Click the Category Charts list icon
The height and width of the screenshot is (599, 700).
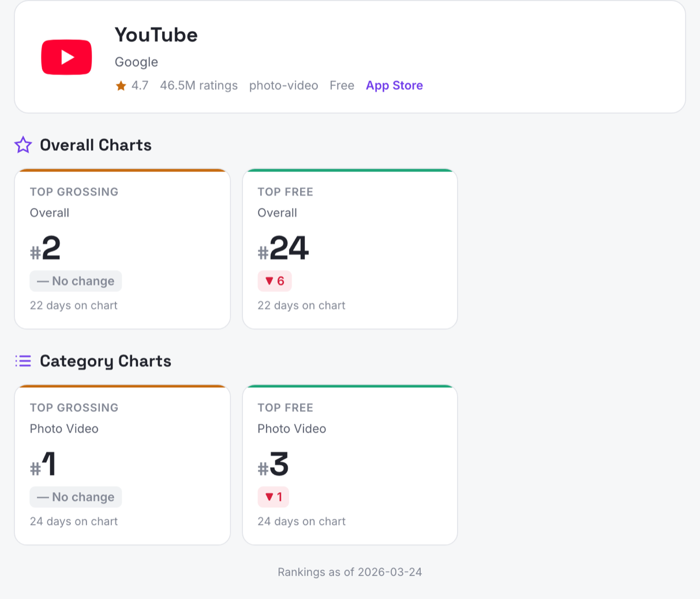tap(23, 361)
